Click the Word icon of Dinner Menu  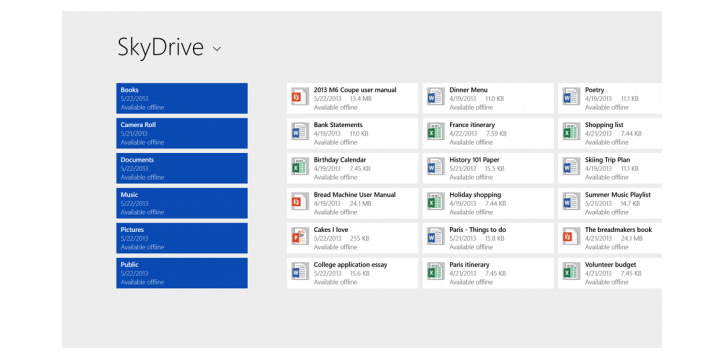(435, 96)
